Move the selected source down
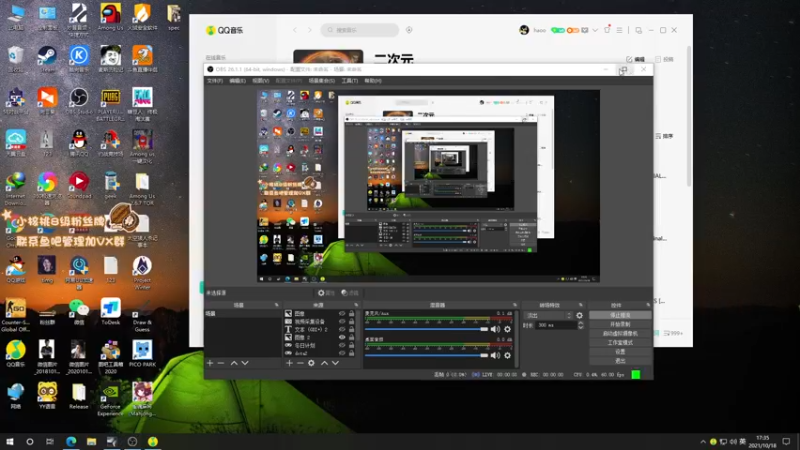 point(335,363)
